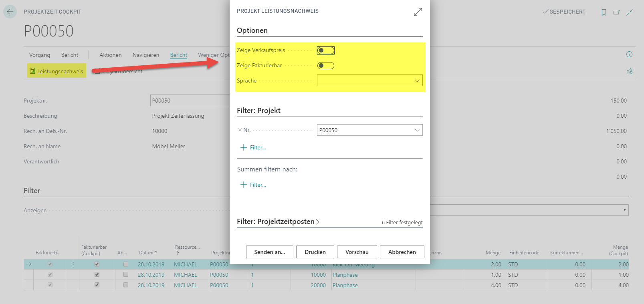The height and width of the screenshot is (304, 644).
Task: Expand the Projekt Leistungsnachweis dialog to full size
Action: pos(418,12)
